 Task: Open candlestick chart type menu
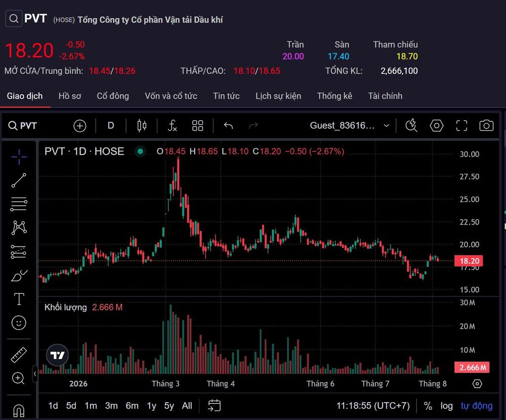click(142, 125)
